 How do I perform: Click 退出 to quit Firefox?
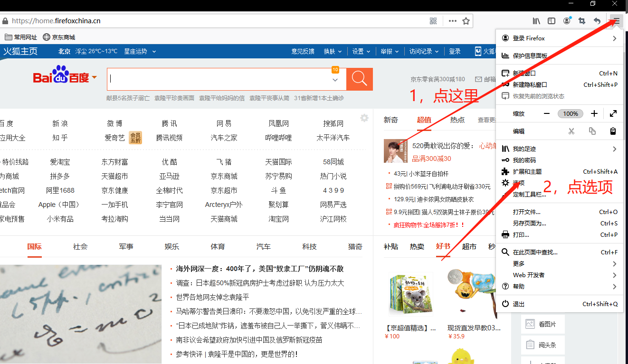click(559, 304)
